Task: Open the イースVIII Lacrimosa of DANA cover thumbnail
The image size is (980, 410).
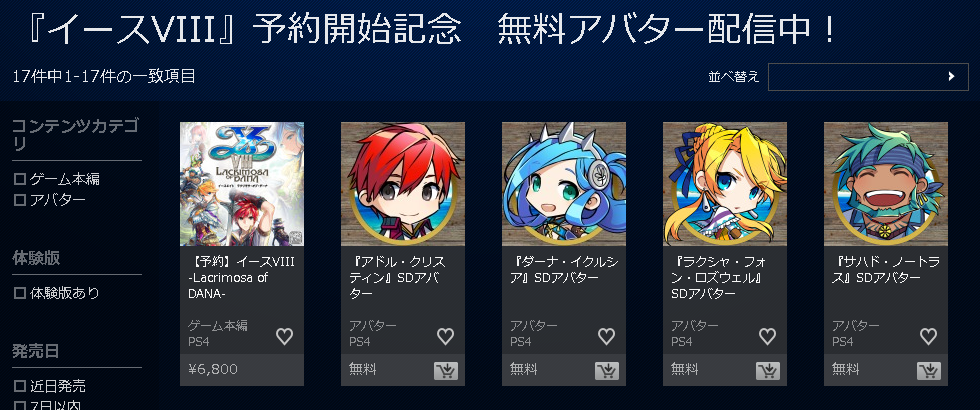Action: (x=242, y=184)
